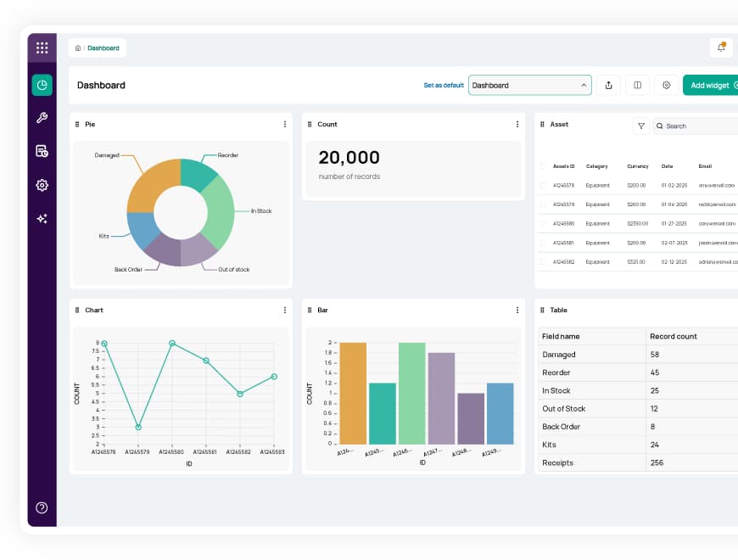Open the help question mark icon
The height and width of the screenshot is (560, 738).
(x=42, y=507)
